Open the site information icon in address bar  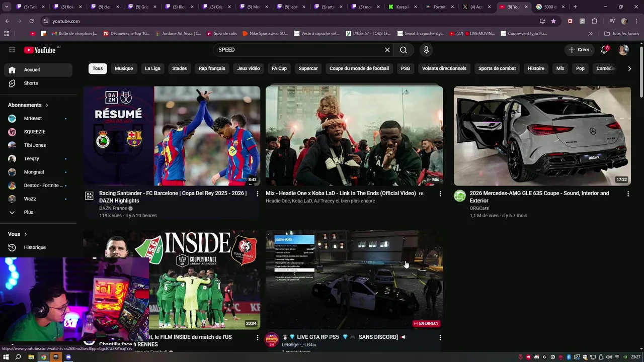point(46,21)
